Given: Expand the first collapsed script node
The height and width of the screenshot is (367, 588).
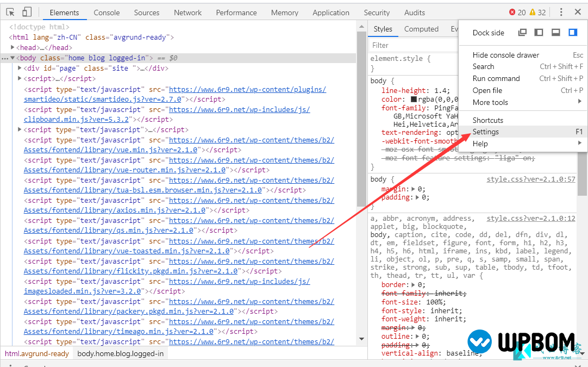Looking at the screenshot, I should 20,78.
